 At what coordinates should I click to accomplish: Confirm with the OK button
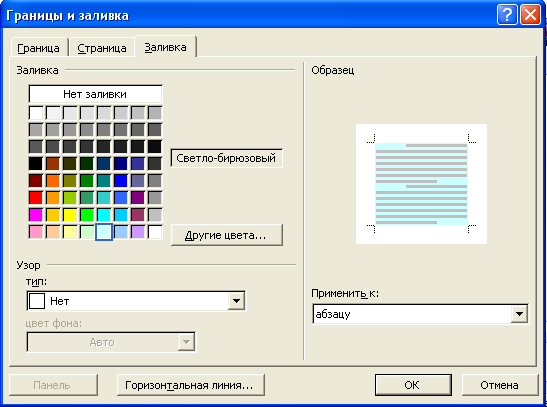pyautogui.click(x=413, y=385)
